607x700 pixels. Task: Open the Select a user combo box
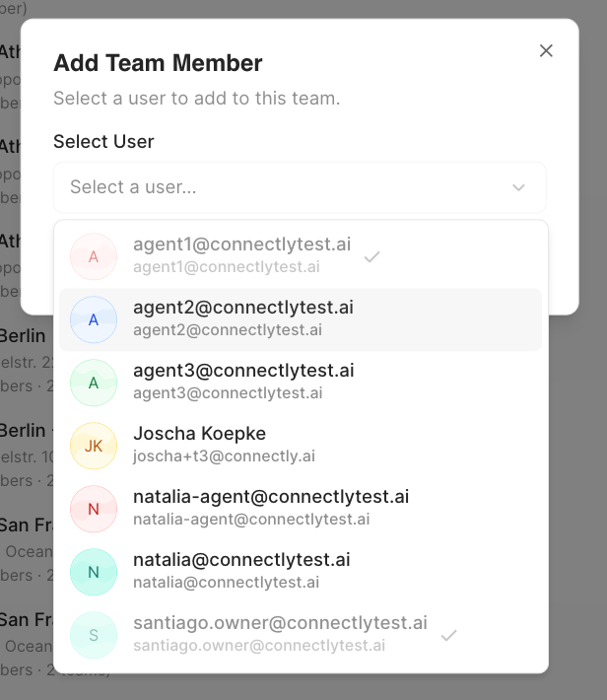(300, 187)
